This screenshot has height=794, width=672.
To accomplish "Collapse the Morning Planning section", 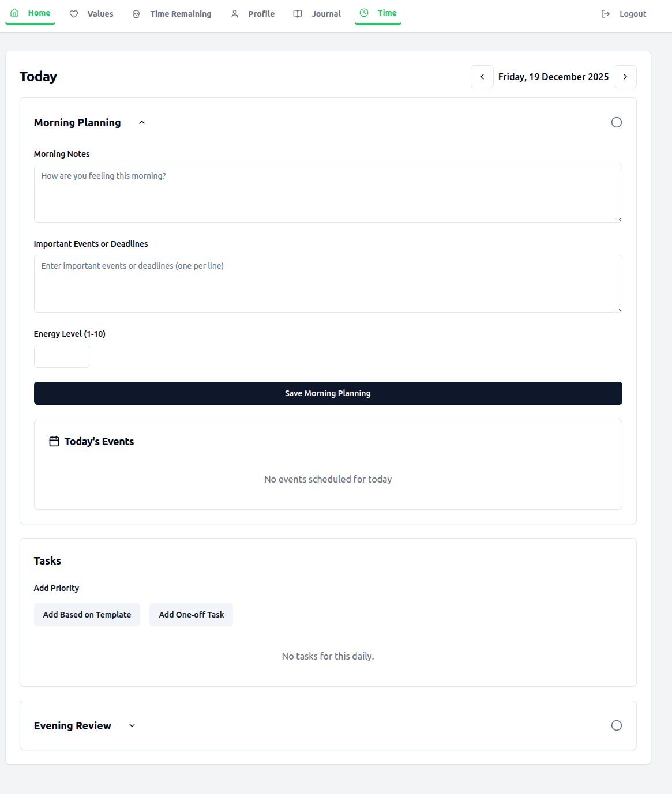I will tap(142, 122).
